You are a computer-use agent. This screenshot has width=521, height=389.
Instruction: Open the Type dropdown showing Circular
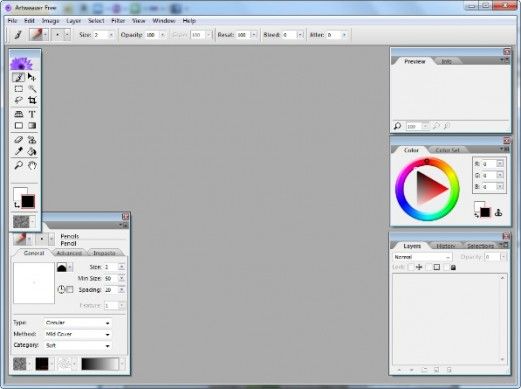coord(78,323)
